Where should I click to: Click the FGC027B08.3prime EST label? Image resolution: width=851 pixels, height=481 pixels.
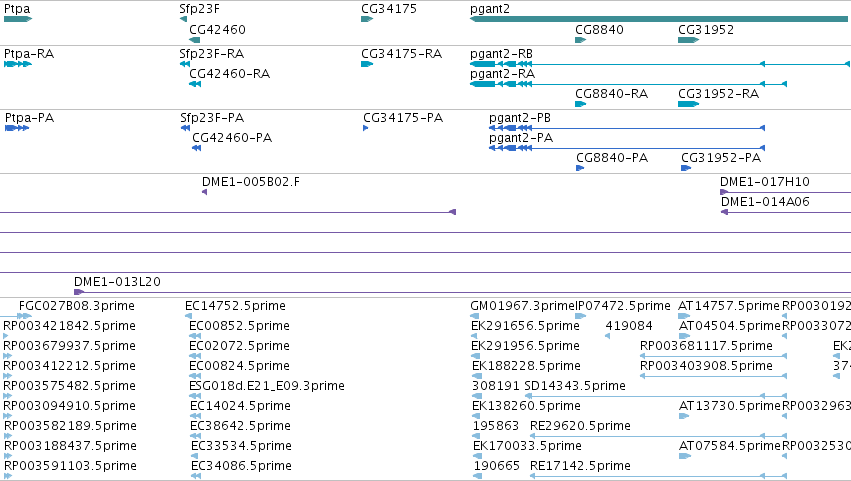77,306
